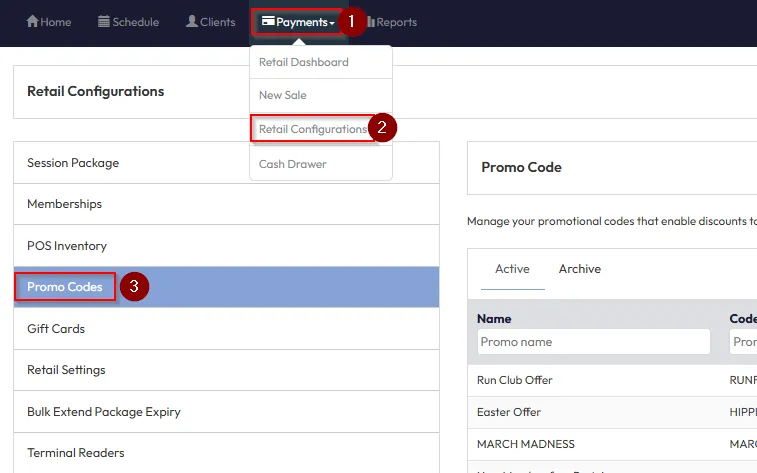Open POS Inventory settings

click(67, 246)
